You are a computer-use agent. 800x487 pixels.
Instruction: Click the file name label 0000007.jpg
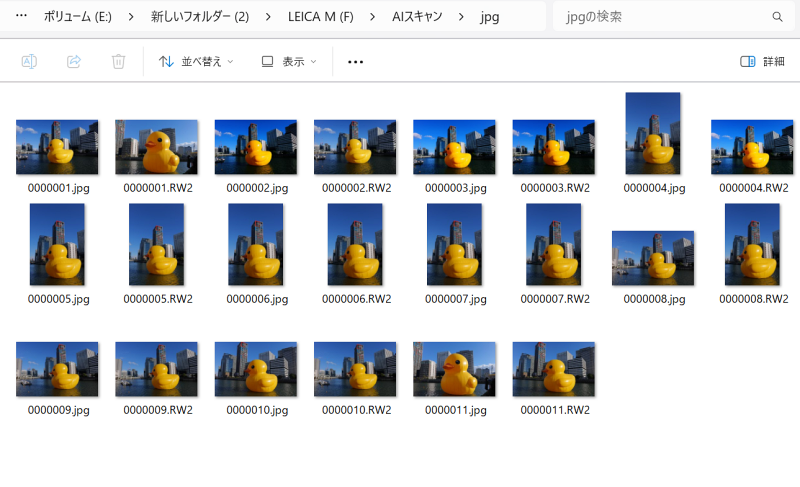click(x=456, y=299)
